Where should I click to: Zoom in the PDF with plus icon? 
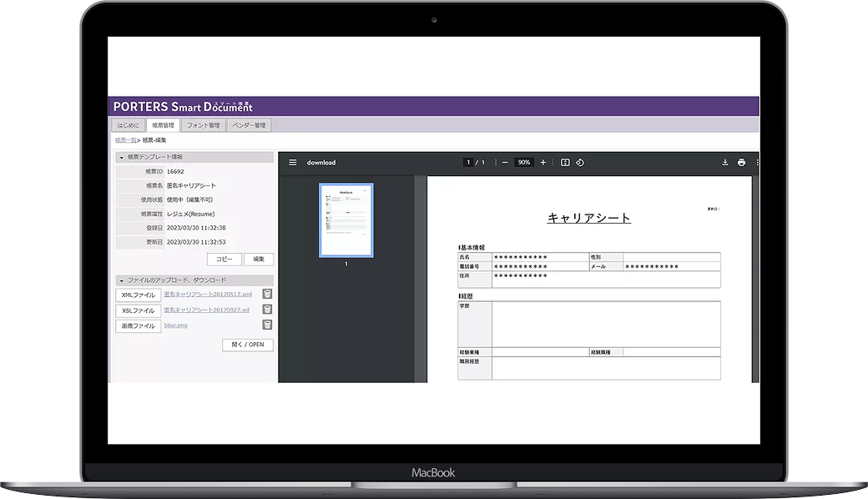(543, 163)
